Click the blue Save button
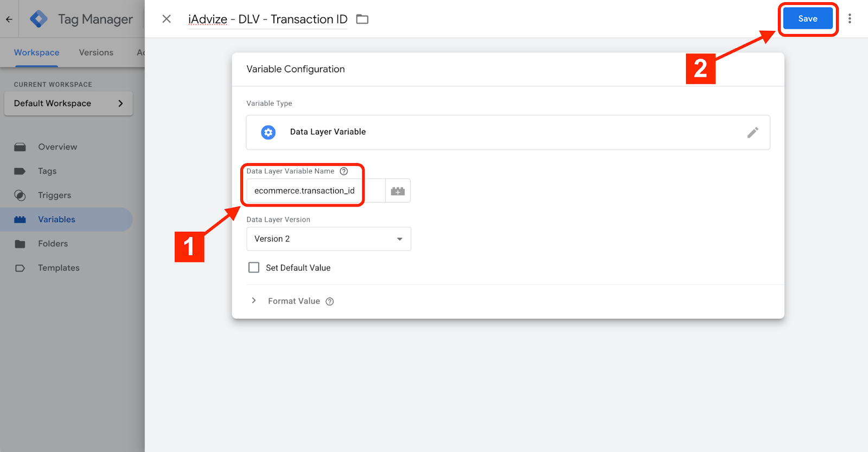 [x=807, y=19]
